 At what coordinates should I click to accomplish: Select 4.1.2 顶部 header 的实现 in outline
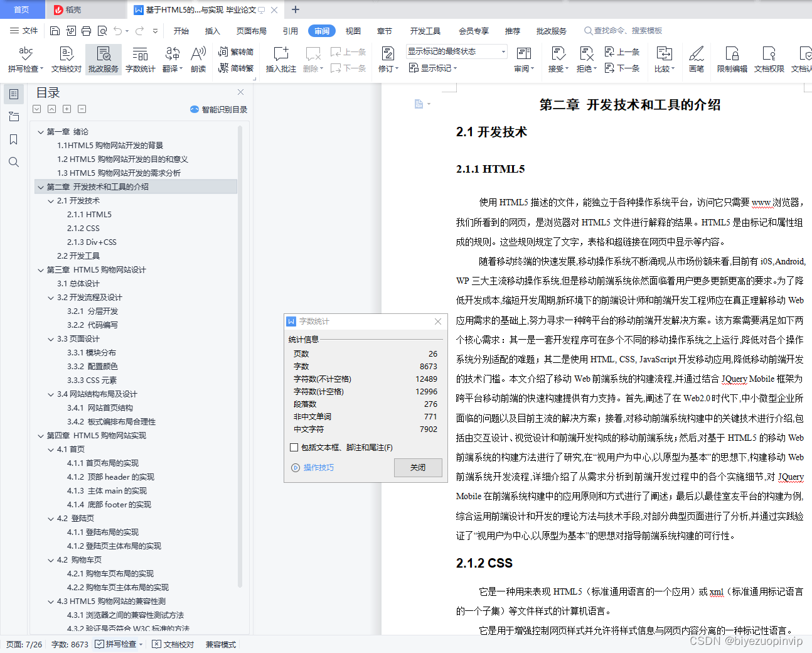tap(110, 477)
